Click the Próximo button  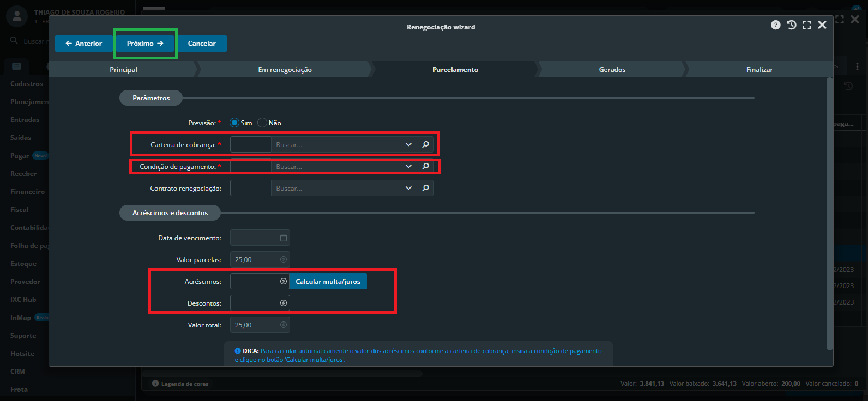(x=145, y=44)
